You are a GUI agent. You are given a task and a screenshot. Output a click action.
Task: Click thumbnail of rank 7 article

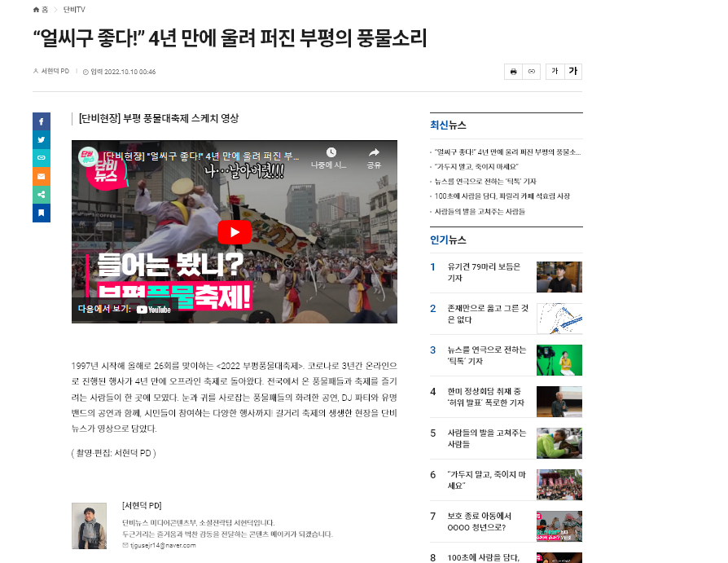coord(559,526)
